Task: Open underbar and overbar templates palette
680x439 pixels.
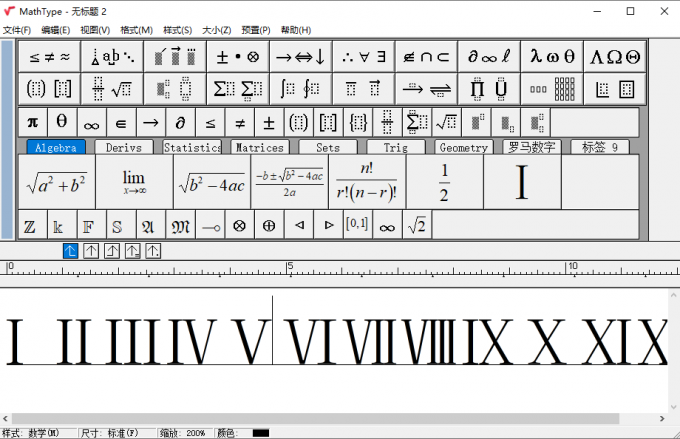Action: pyautogui.click(x=363, y=89)
